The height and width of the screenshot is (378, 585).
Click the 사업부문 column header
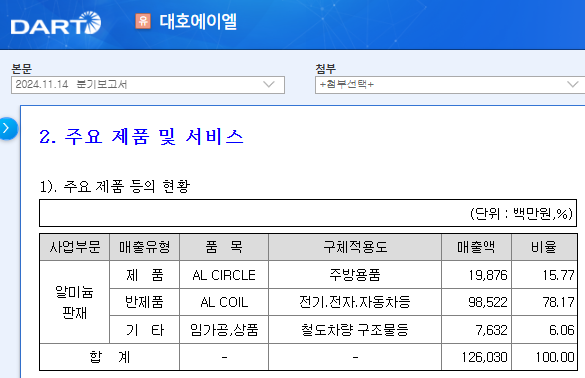[x=75, y=247]
